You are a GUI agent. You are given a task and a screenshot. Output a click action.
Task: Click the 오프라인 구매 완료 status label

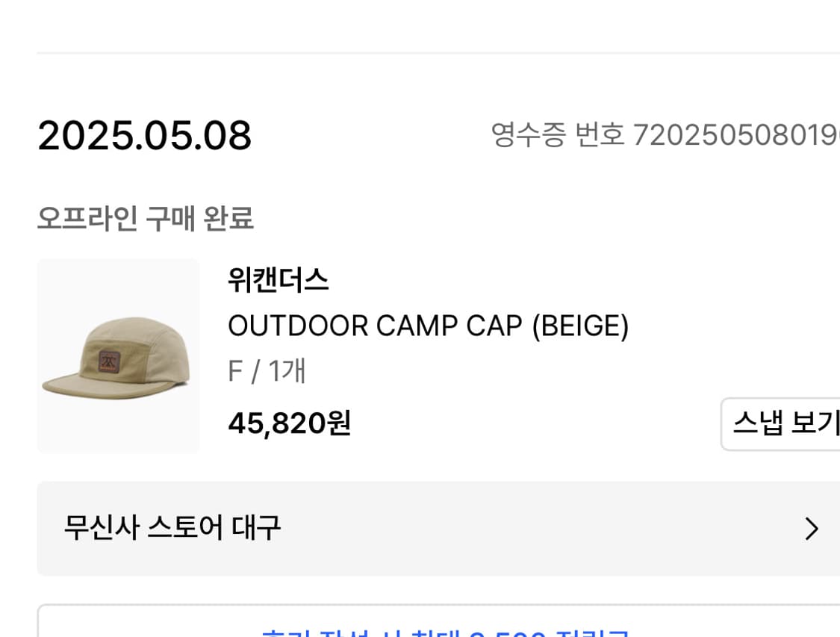tap(146, 219)
